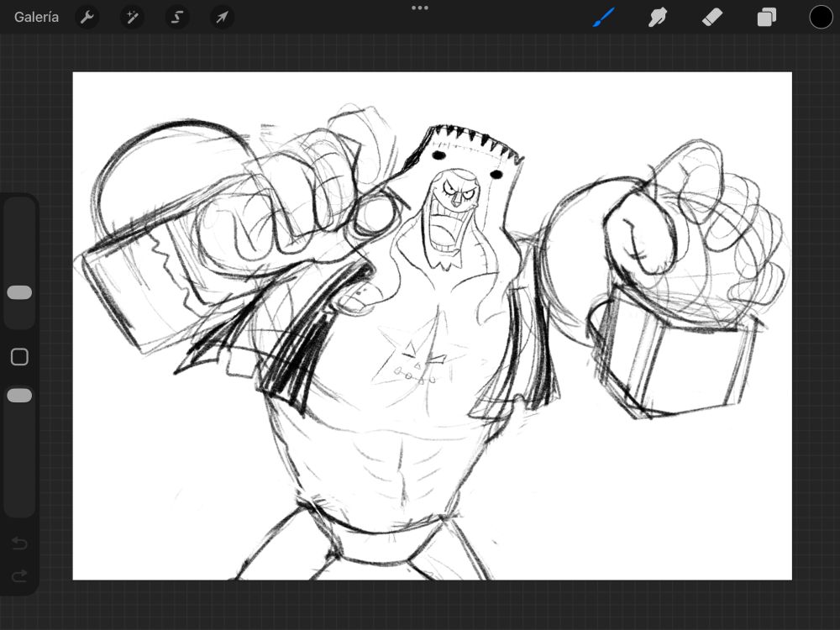
Task: Select the Brush tool
Action: (604, 17)
